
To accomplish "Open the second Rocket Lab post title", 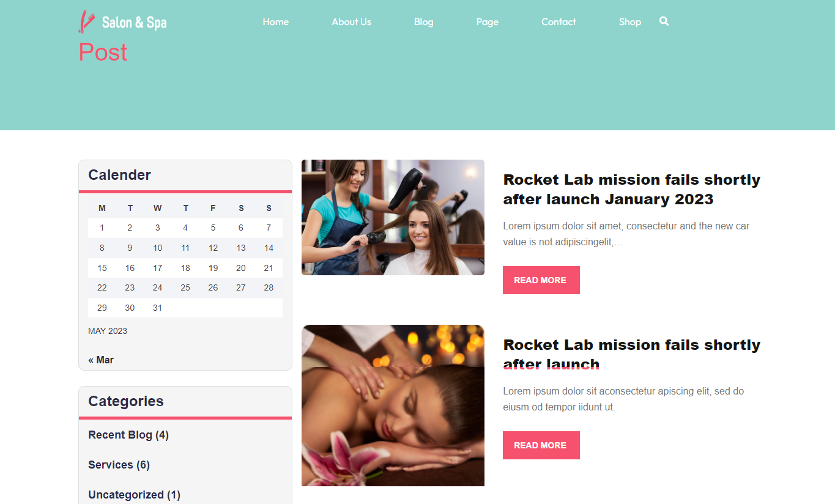I will click(632, 355).
